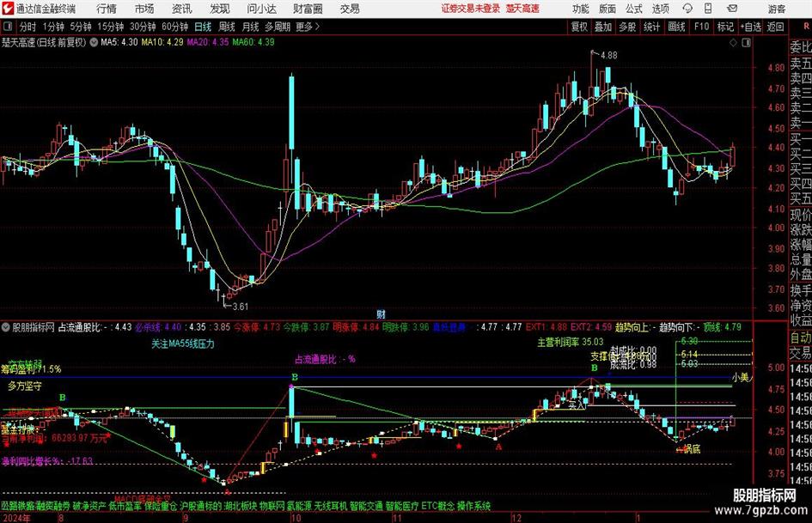This screenshot has height=523, width=812.
Task: Add stock with +自选 button
Action: 751,27
